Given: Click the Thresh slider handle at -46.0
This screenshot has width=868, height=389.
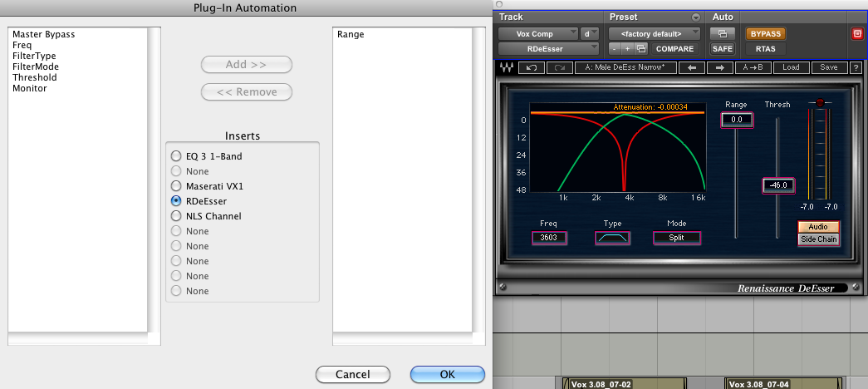Looking at the screenshot, I should pos(778,185).
